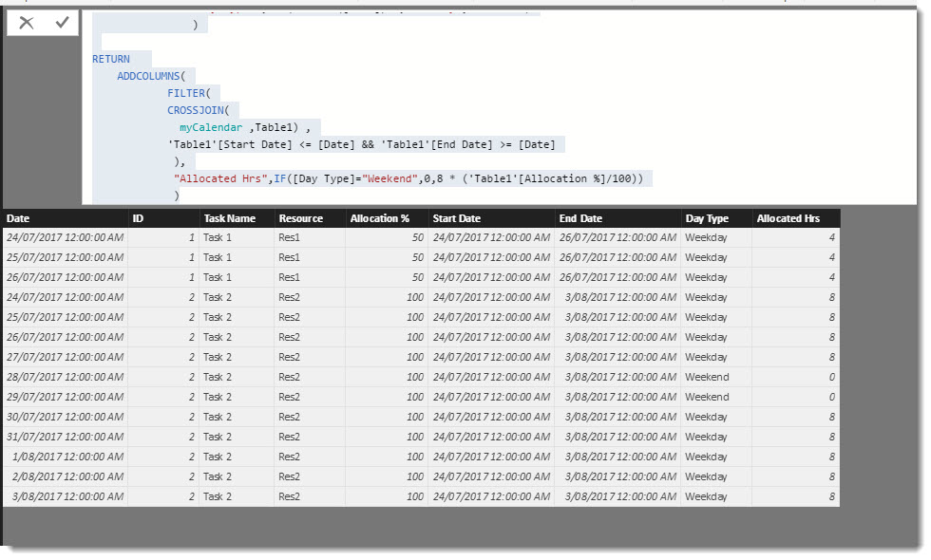Select Date cell 29/07/2017 12:00:00 AM
The image size is (931, 560).
click(x=66, y=397)
